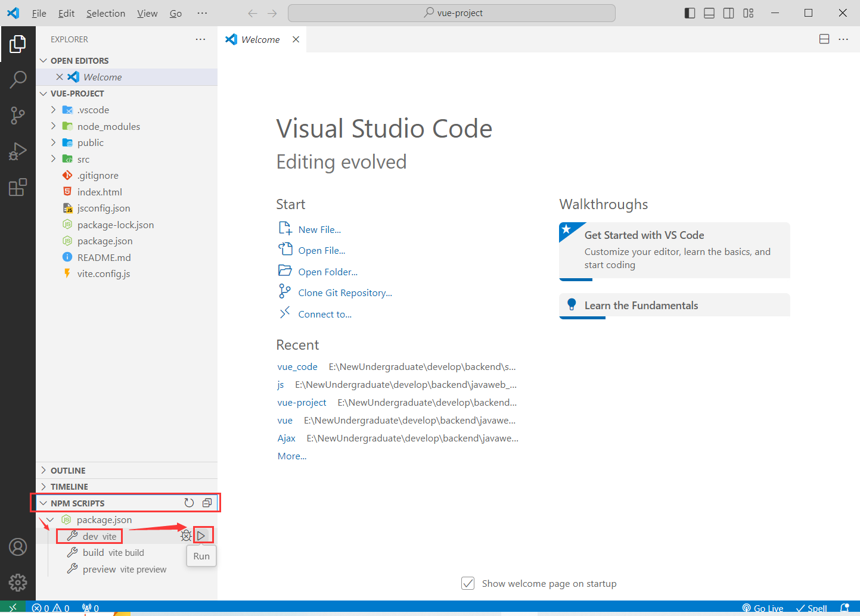Go forward with the right arrow
The image size is (860, 616).
coord(272,13)
